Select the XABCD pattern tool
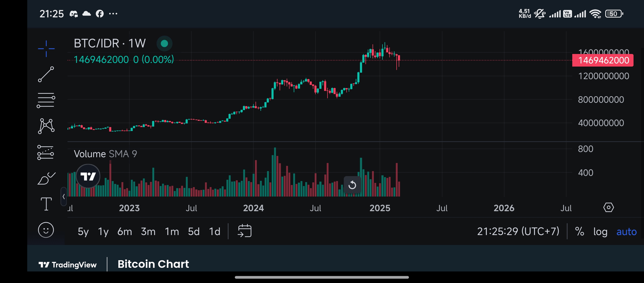 [x=46, y=126]
